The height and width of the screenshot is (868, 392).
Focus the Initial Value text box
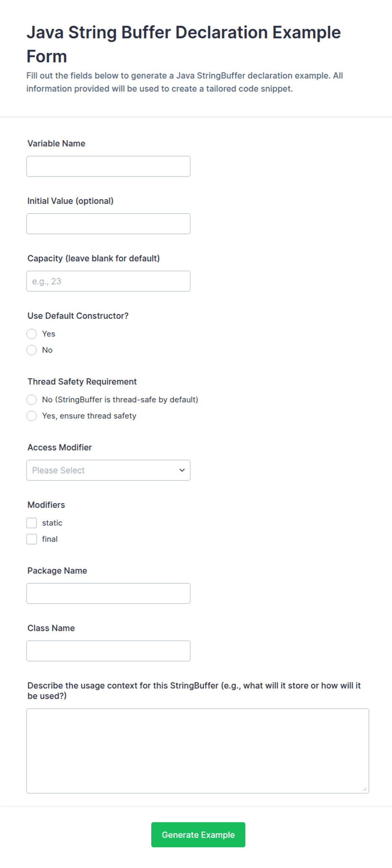pyautogui.click(x=108, y=224)
